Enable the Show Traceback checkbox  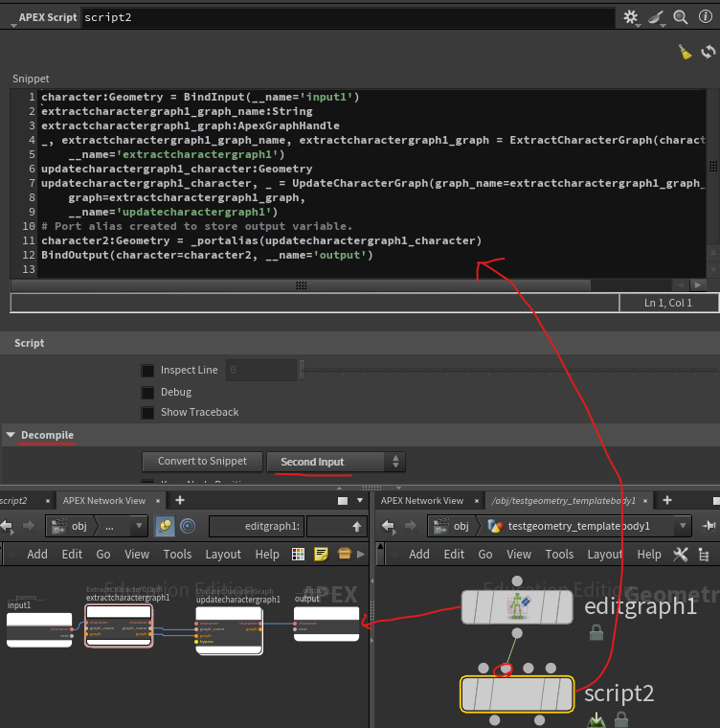(147, 412)
